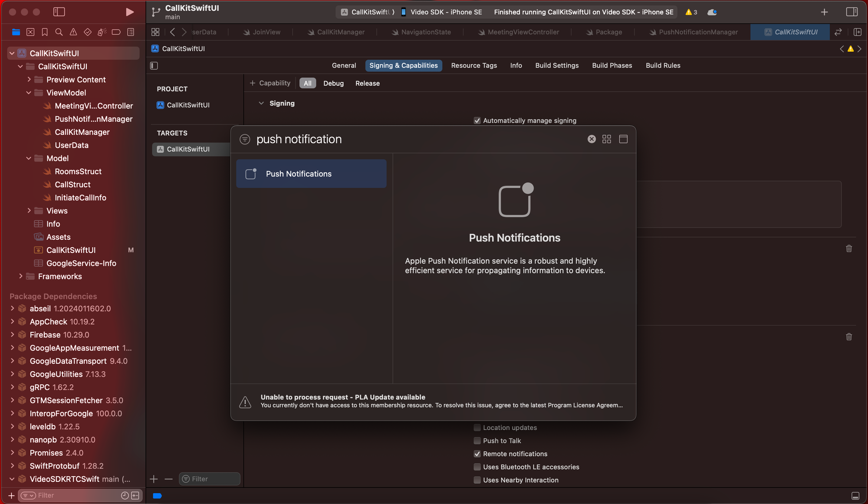Run the project with the play button
Image resolution: width=868 pixels, height=504 pixels.
point(129,12)
